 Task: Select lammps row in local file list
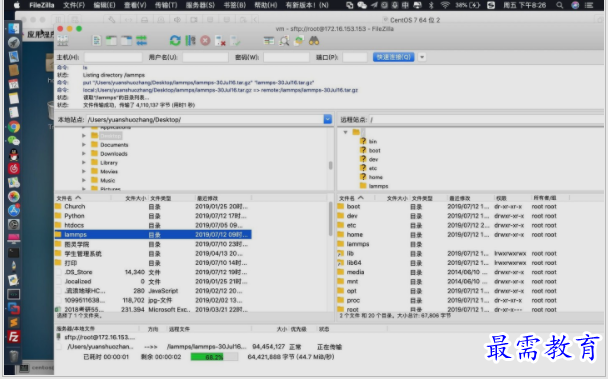(x=153, y=235)
